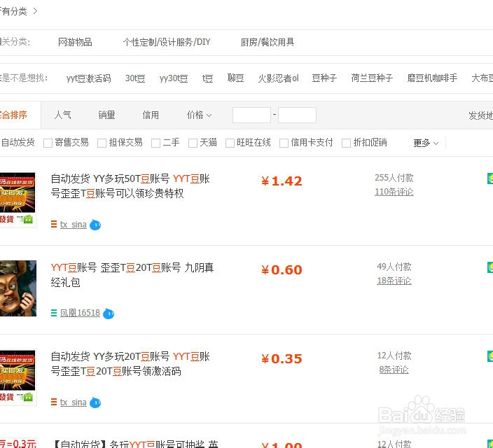Choose the 30t豆 suggestion
The width and height of the screenshot is (493, 448).
135,78
